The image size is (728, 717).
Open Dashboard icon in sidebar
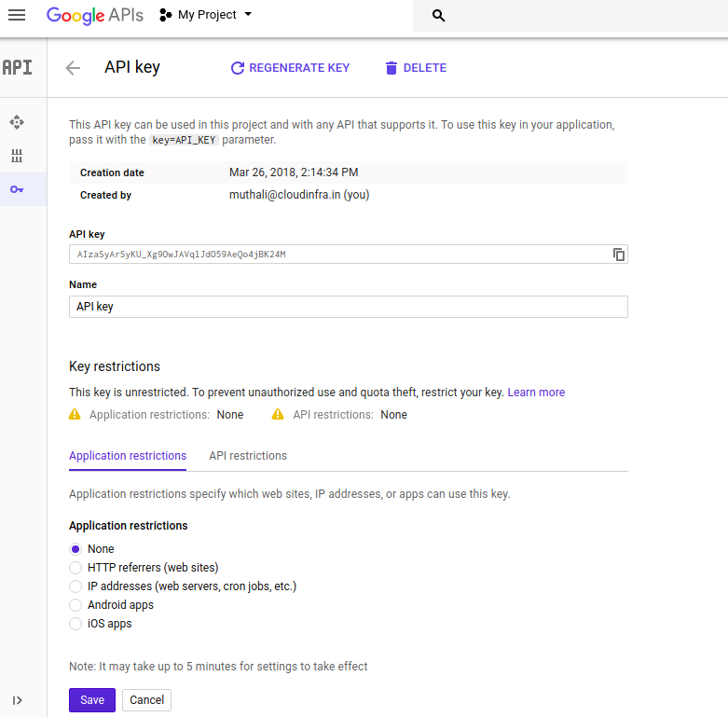click(x=17, y=122)
